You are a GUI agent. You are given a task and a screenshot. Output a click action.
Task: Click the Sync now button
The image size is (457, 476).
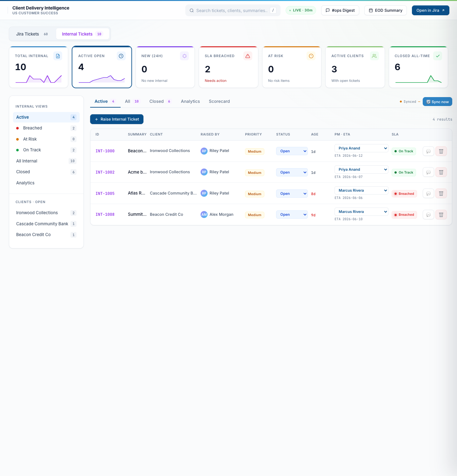pos(437,102)
